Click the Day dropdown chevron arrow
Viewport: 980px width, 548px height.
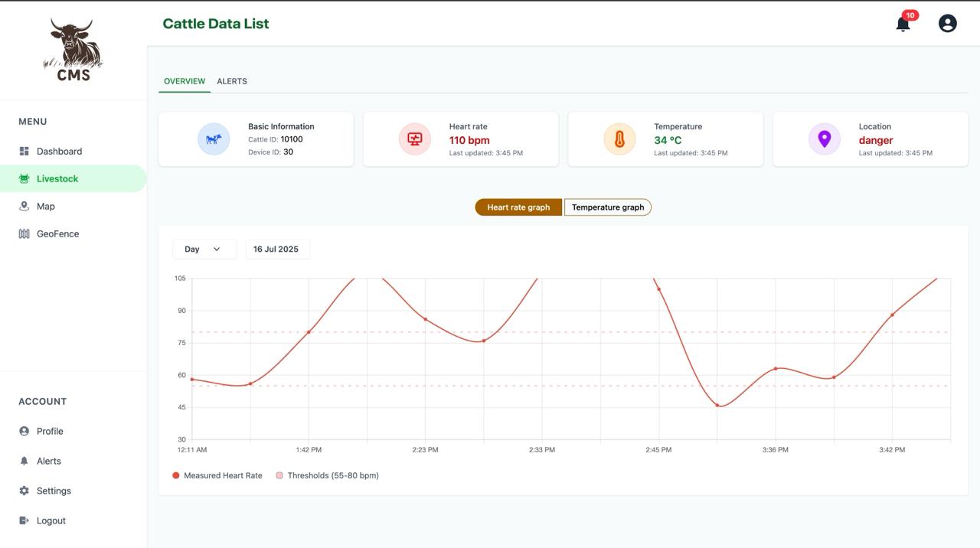tap(217, 250)
